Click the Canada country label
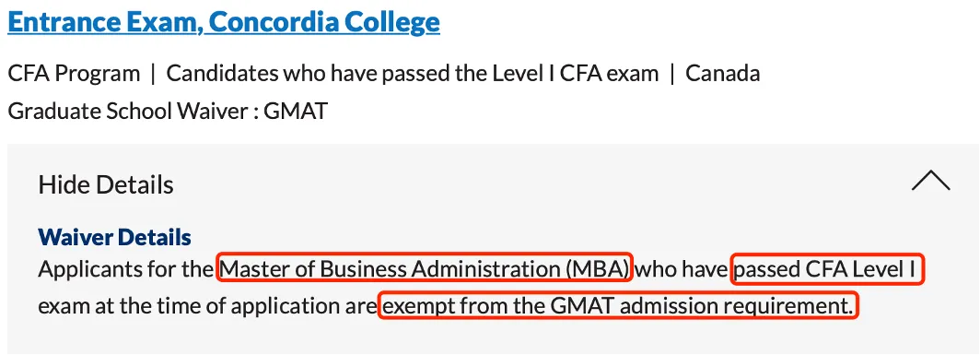Viewport: 980px width, 355px height. pos(722,74)
